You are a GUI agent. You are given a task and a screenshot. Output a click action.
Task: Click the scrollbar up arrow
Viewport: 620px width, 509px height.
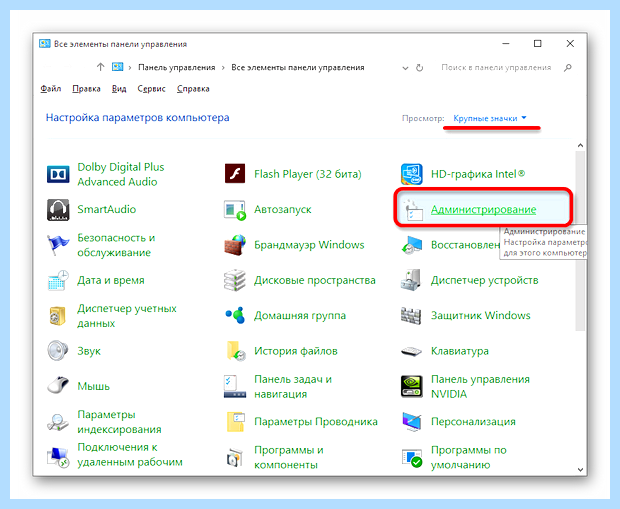(x=580, y=146)
